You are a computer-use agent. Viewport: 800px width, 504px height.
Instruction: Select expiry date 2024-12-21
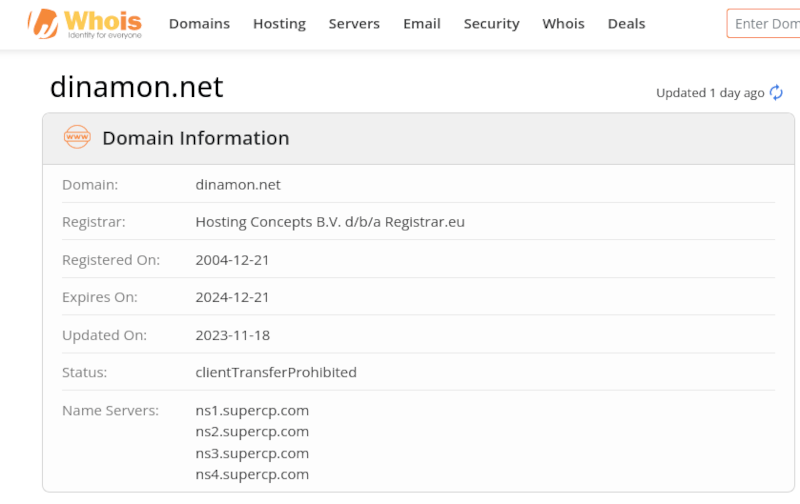point(232,297)
